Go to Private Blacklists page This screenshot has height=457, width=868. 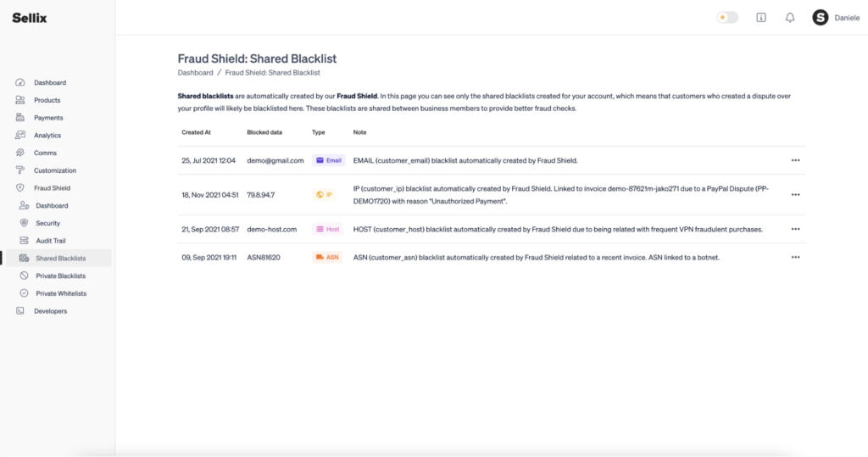[x=60, y=276]
